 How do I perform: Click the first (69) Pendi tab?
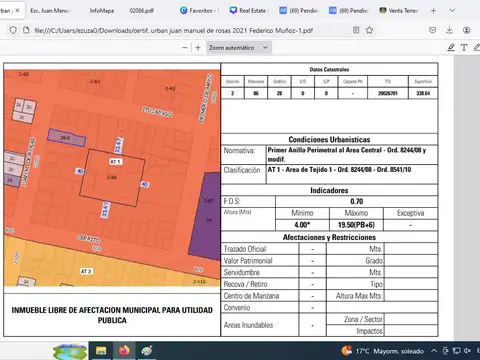(x=298, y=11)
